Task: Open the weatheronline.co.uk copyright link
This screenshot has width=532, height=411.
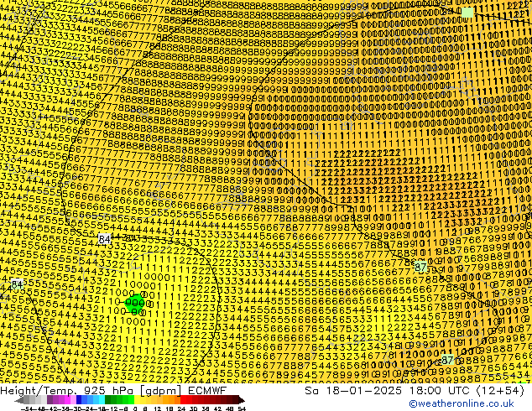Action: click(461, 403)
